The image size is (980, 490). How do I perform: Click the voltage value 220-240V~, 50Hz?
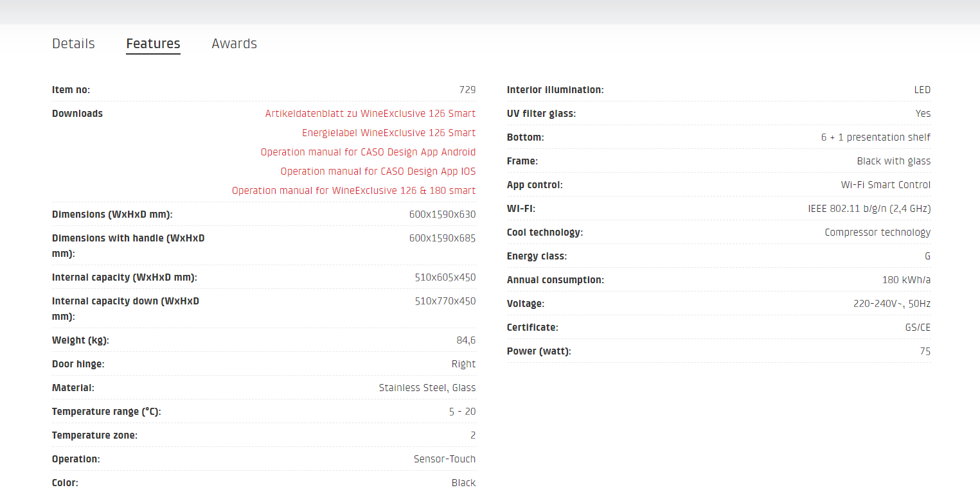(892, 304)
